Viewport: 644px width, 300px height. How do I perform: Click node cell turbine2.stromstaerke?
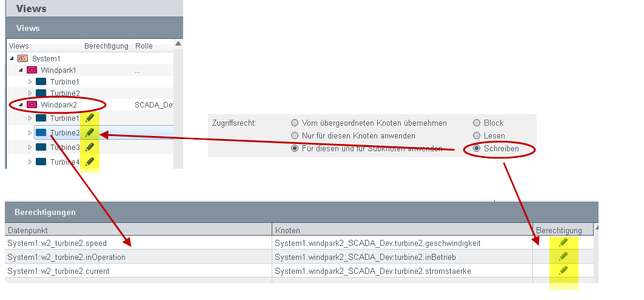click(x=402, y=271)
